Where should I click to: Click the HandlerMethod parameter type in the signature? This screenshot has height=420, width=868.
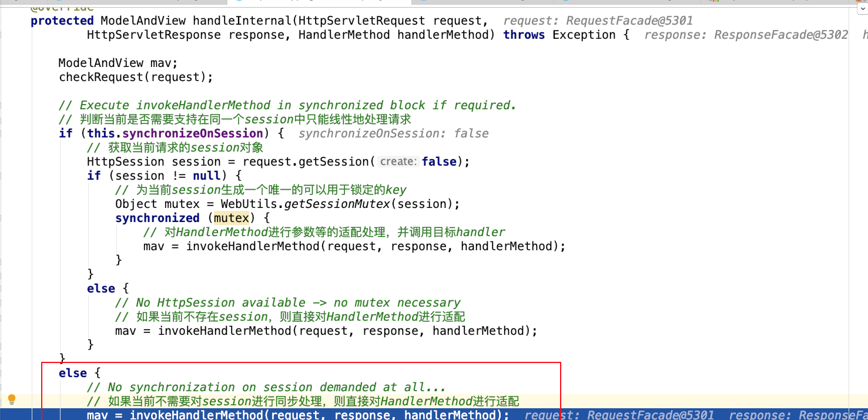pos(344,35)
